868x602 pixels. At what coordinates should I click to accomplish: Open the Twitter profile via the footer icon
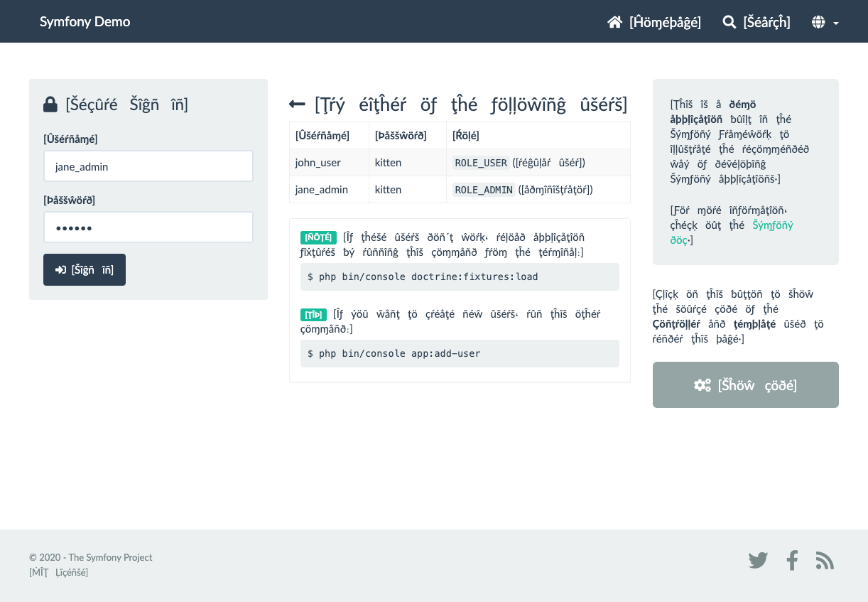[x=758, y=560]
